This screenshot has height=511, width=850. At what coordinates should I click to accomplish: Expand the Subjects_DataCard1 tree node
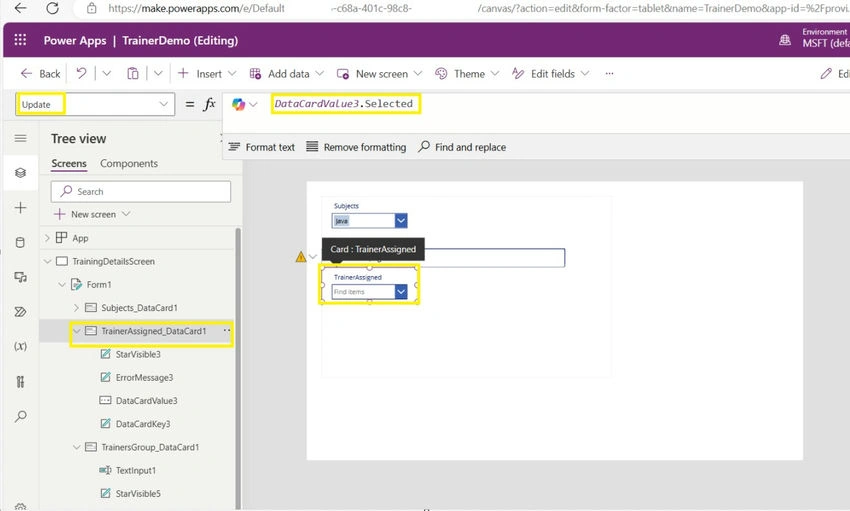[x=76, y=308]
